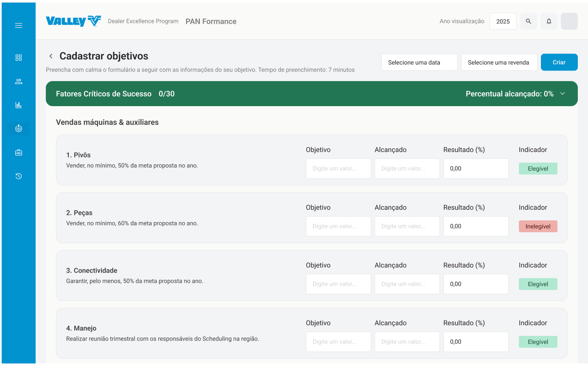
Task: Click the Alcançado field for Peças
Action: [407, 226]
